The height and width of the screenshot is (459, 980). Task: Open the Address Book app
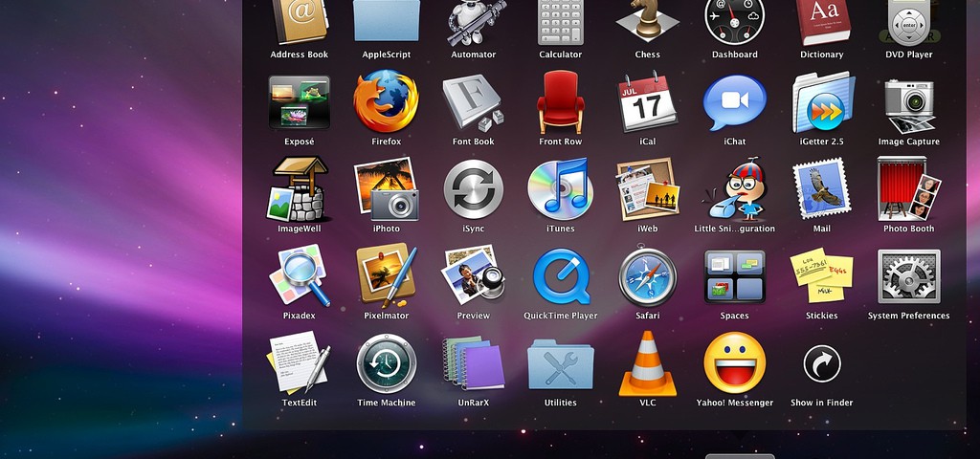pyautogui.click(x=299, y=21)
